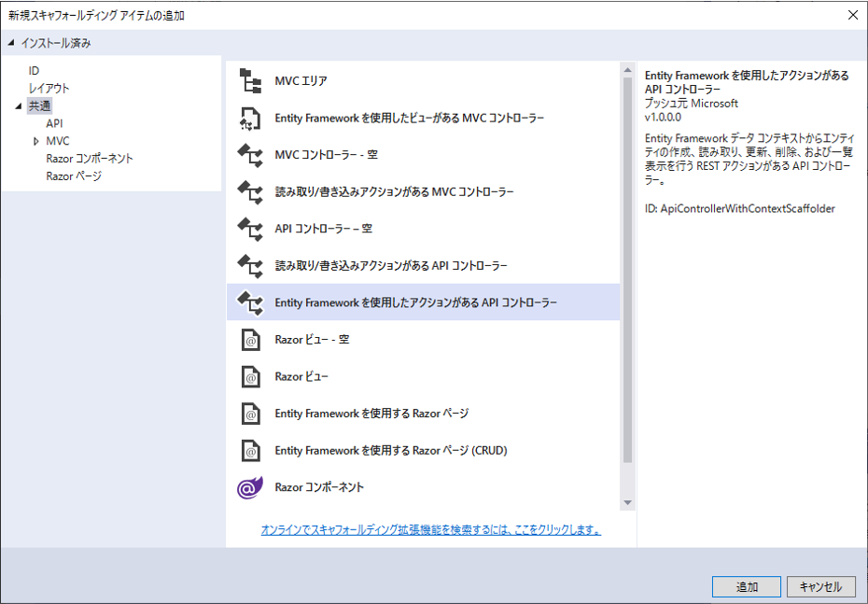
Task: Select ID in the left tree
Action: (x=35, y=71)
